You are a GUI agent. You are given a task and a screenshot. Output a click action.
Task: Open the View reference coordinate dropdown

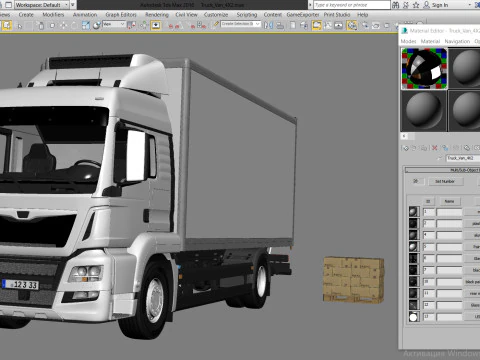[114, 24]
